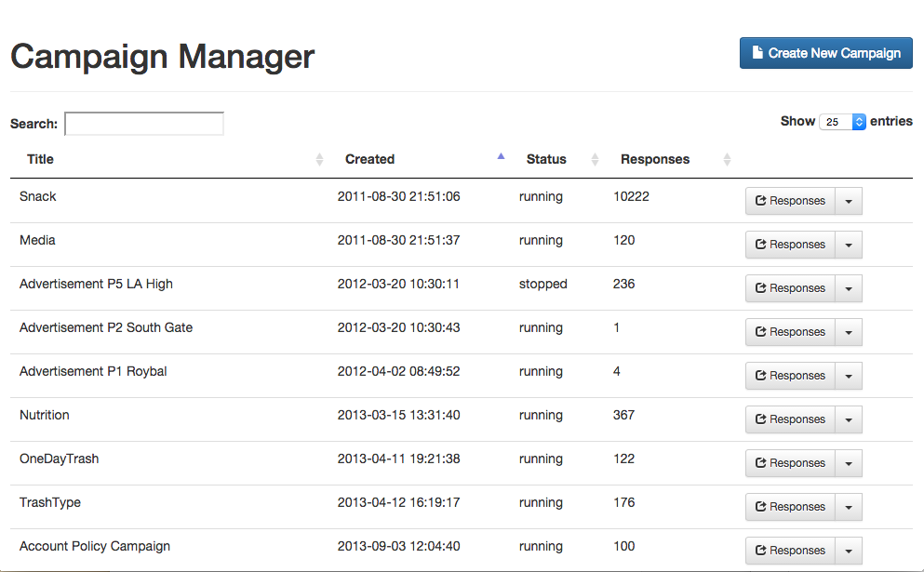
Task: Select the Nutrition campaign title
Action: pyautogui.click(x=45, y=415)
